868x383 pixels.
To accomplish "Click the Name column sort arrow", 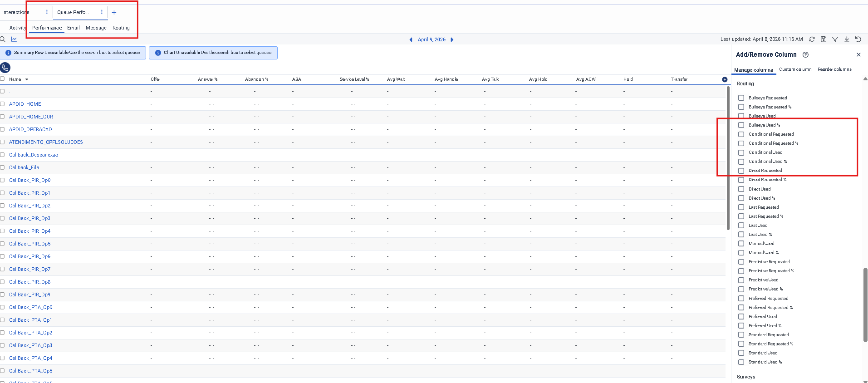I will tap(27, 79).
